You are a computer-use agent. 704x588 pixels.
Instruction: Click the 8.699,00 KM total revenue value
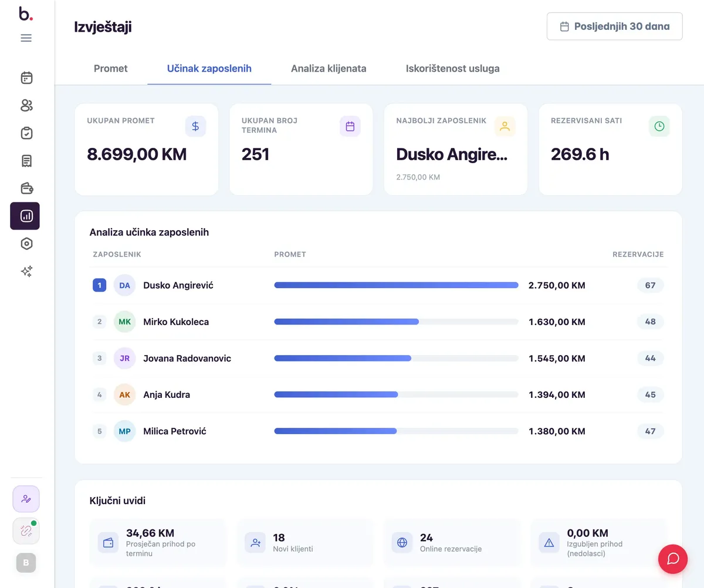pyautogui.click(x=137, y=154)
